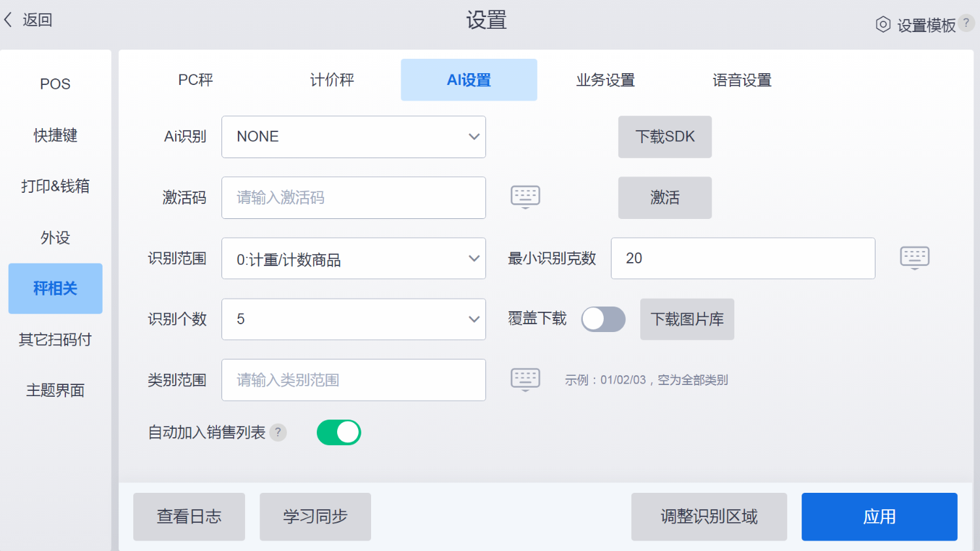Click the back arrow 返回

[x=27, y=20]
